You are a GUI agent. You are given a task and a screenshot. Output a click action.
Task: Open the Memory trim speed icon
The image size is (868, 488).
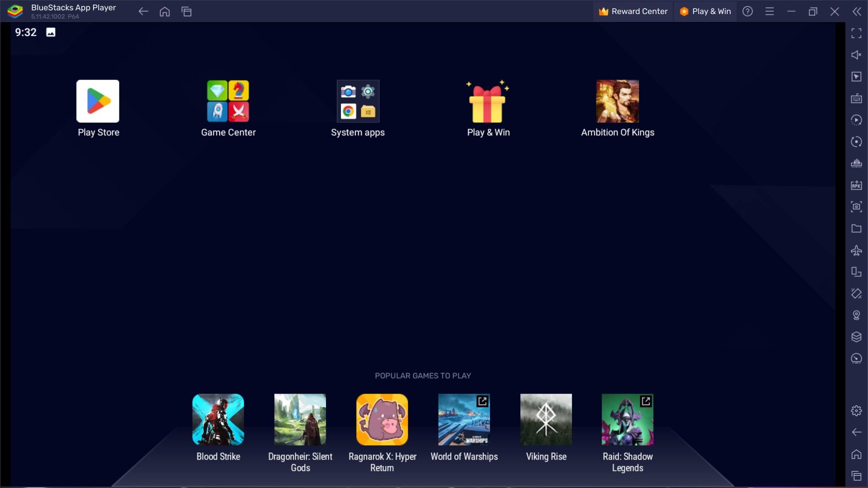[856, 358]
